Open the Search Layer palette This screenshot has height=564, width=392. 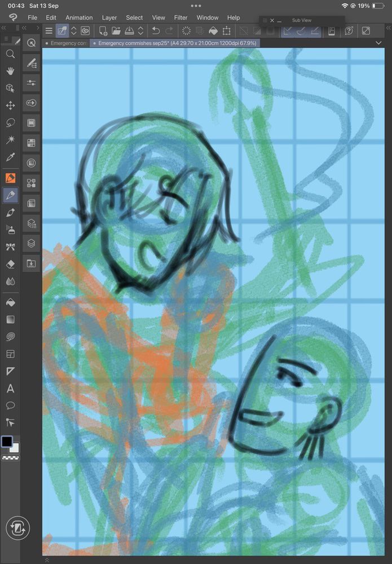pos(31,224)
